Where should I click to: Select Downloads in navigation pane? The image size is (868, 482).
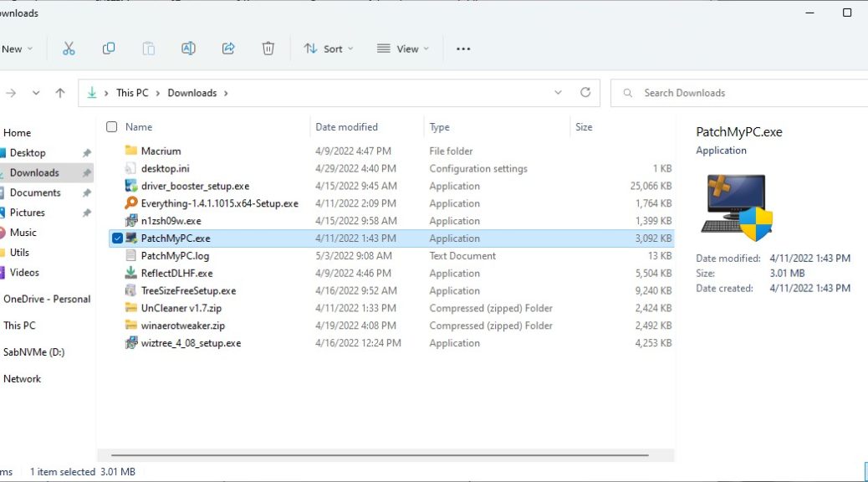(34, 173)
